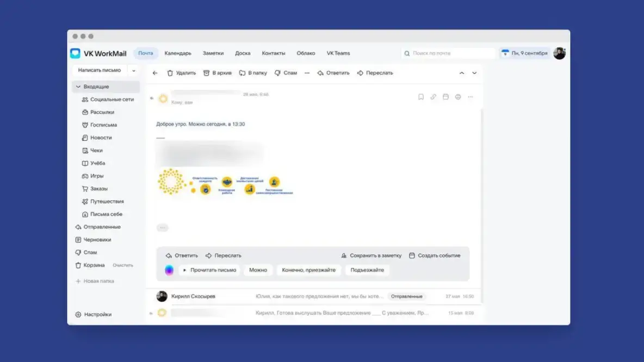Switch to the Календарь tab
Viewport: 644px width, 362px height.
point(178,53)
